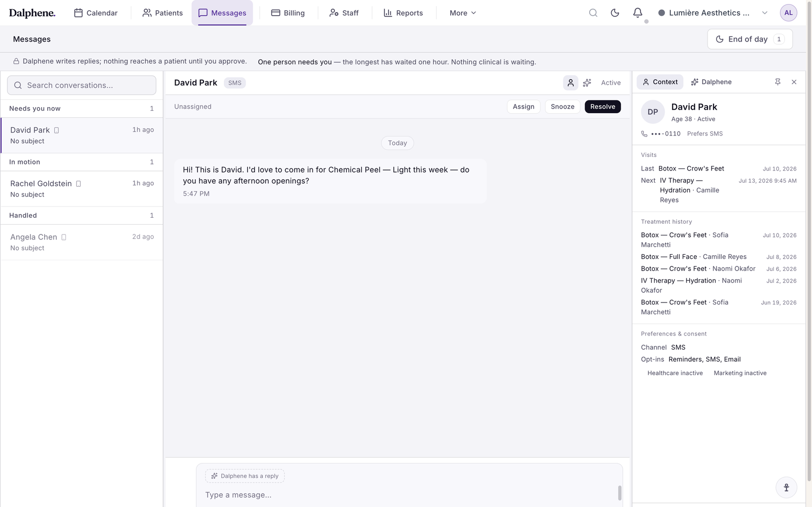
Task: Collapse the In motion section
Action: point(82,162)
